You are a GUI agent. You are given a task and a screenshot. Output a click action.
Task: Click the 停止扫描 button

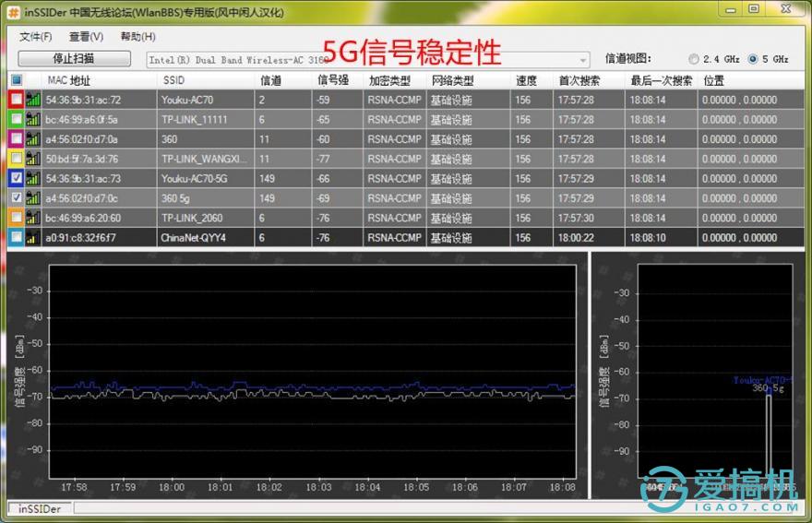(x=74, y=58)
